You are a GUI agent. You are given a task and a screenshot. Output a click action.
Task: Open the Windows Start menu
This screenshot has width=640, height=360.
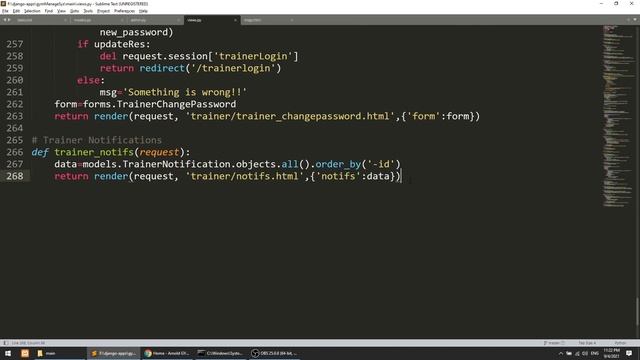(8, 353)
